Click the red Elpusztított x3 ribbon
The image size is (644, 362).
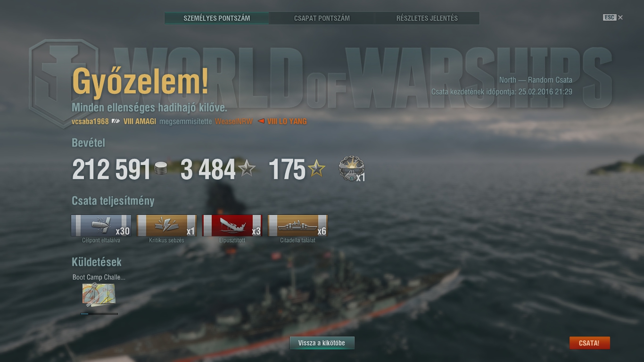point(232,226)
